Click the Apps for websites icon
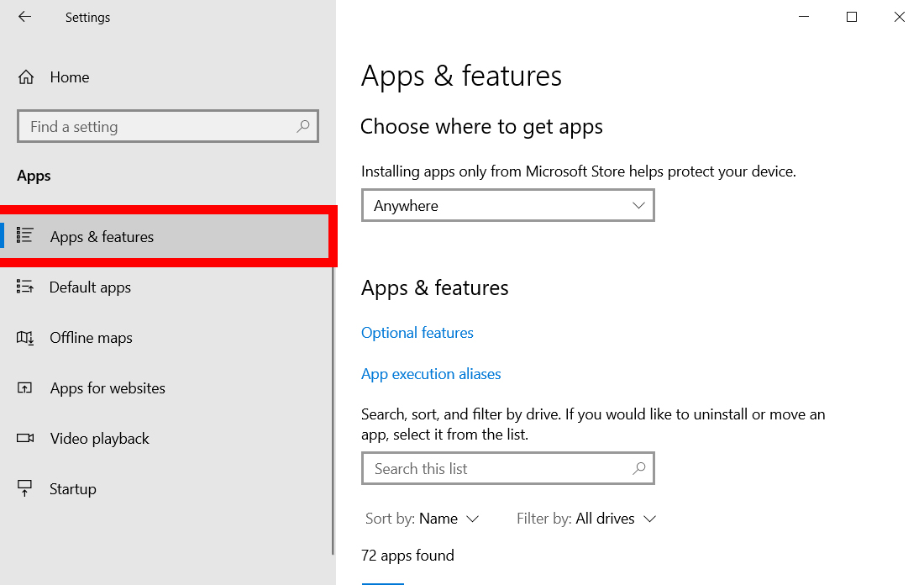 24,388
